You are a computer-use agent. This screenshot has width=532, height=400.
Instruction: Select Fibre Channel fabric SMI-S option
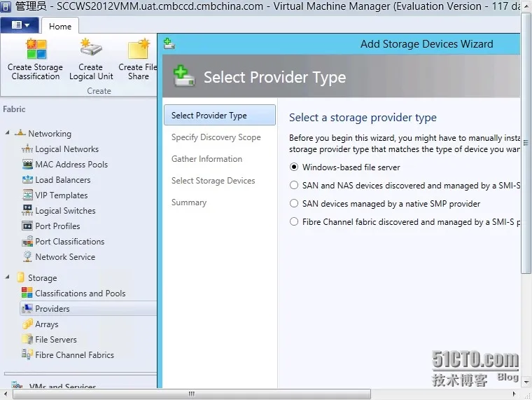[x=294, y=222]
